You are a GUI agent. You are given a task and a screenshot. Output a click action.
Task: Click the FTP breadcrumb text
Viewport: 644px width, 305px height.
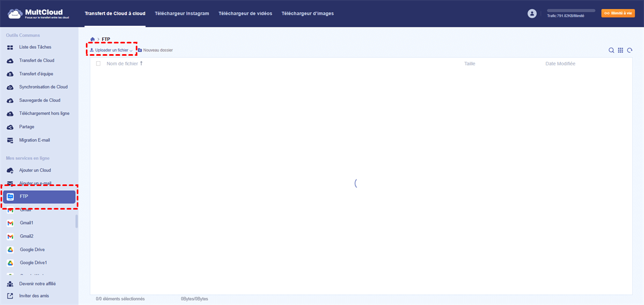(106, 39)
